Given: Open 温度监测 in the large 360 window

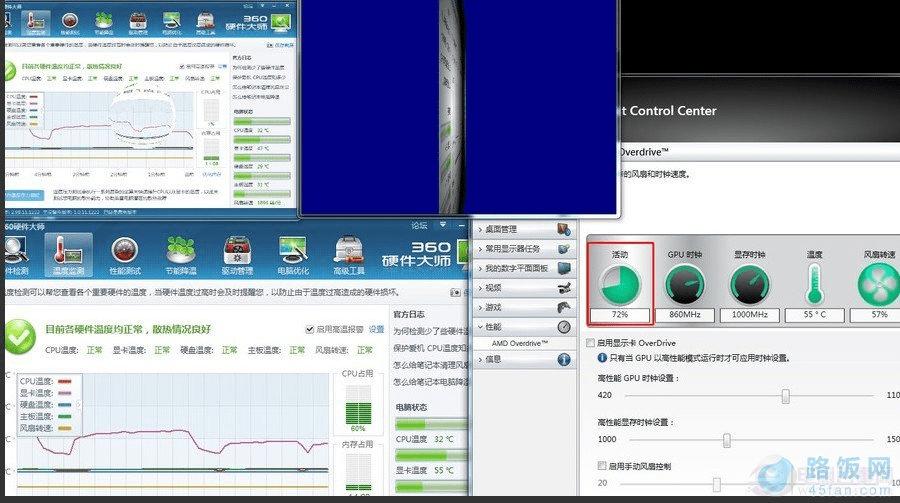Looking at the screenshot, I should coord(68,256).
